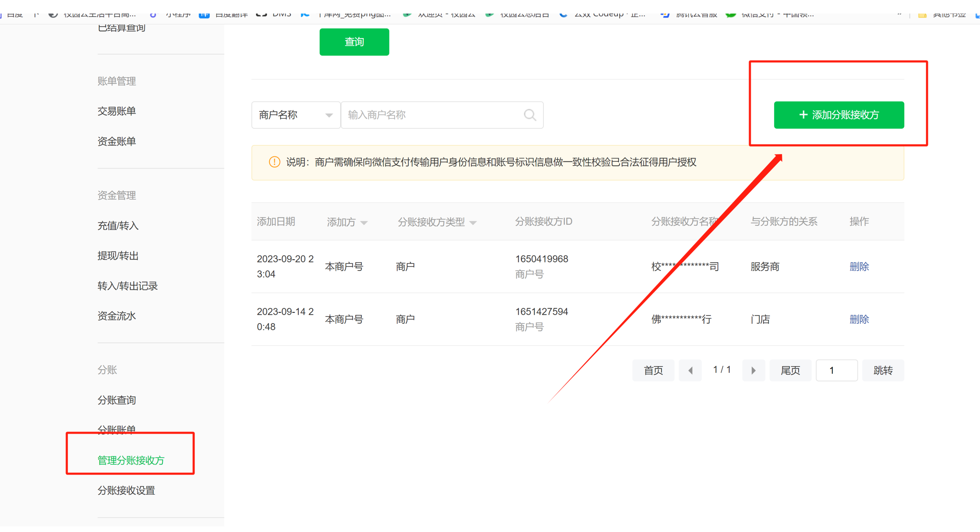Image resolution: width=980 pixels, height=532 pixels.
Task: Click the magnifier search icon
Action: [x=530, y=115]
